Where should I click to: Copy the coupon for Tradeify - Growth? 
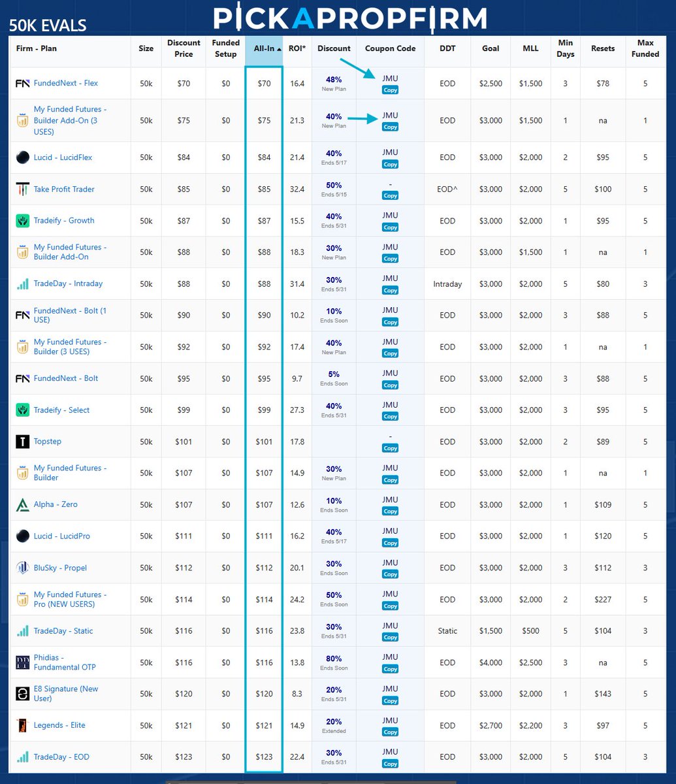tap(390, 227)
